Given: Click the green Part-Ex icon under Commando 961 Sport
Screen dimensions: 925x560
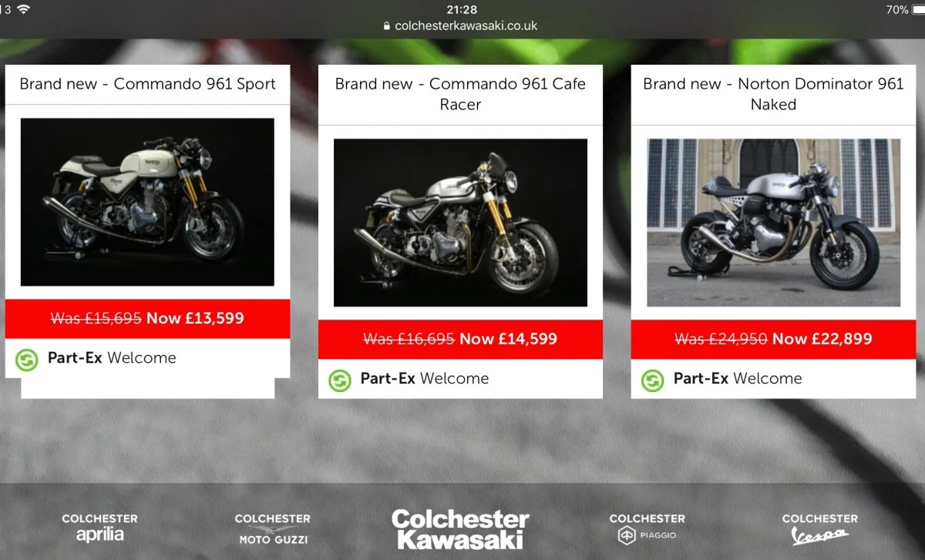Looking at the screenshot, I should tap(26, 359).
